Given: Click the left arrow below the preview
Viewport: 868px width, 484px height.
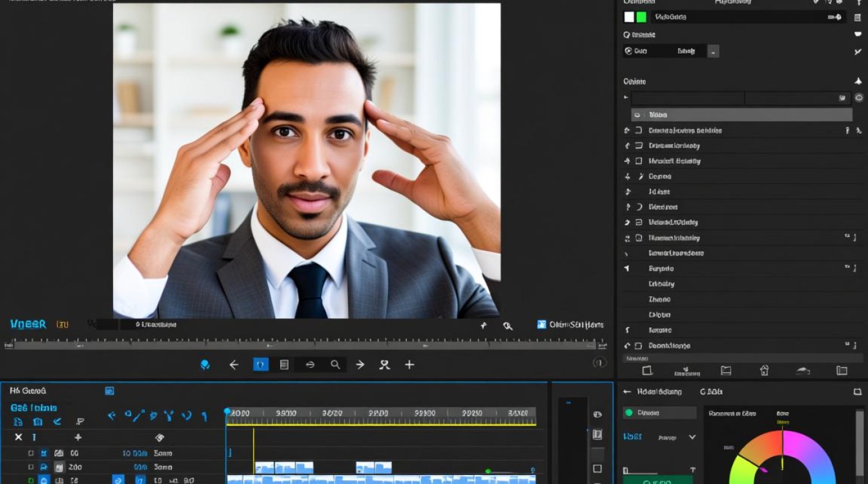Looking at the screenshot, I should click(234, 365).
